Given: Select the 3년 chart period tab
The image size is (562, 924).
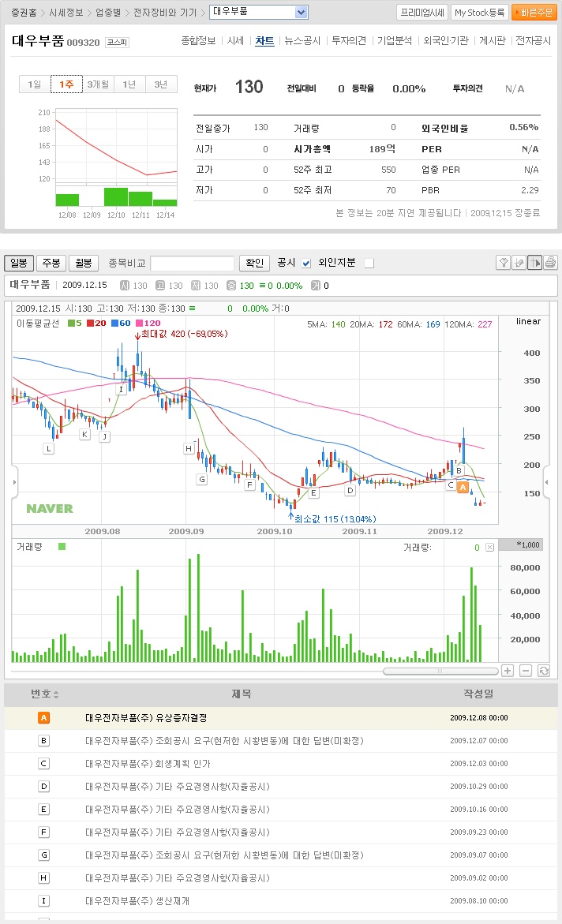Looking at the screenshot, I should [x=161, y=84].
